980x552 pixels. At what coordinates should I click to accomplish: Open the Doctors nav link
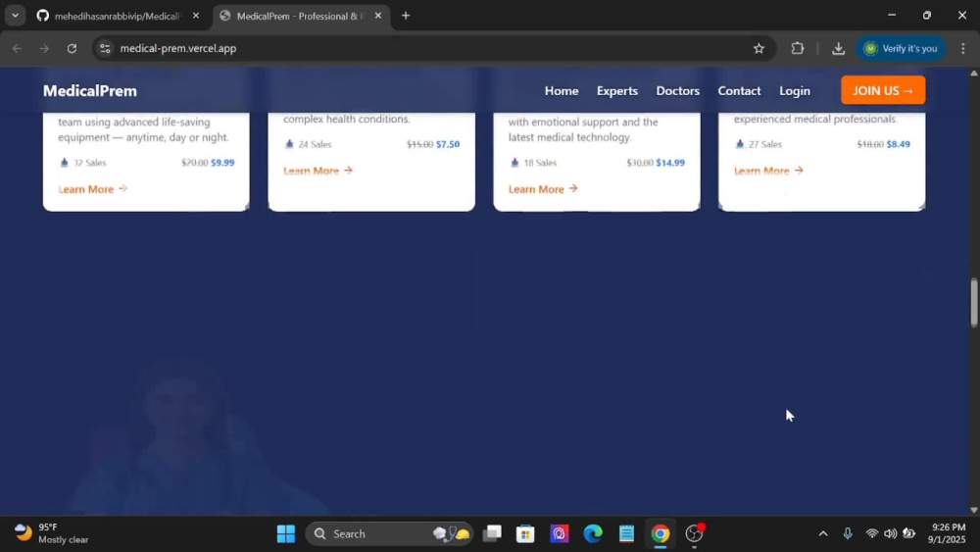click(x=677, y=90)
